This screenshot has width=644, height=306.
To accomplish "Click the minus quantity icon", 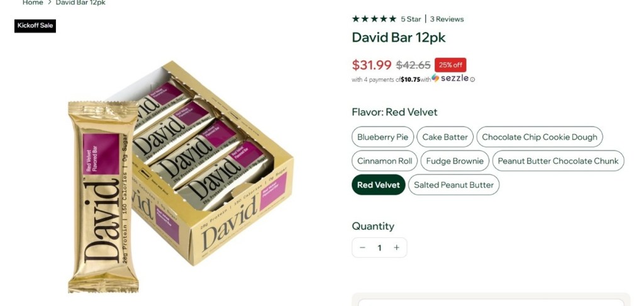I will [362, 247].
